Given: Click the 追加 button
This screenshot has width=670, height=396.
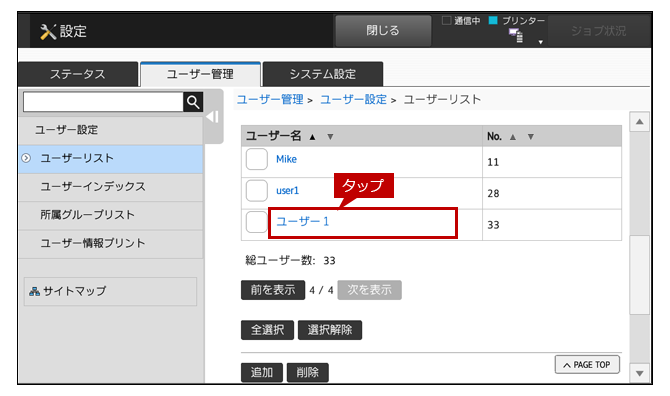Looking at the screenshot, I should 262,373.
